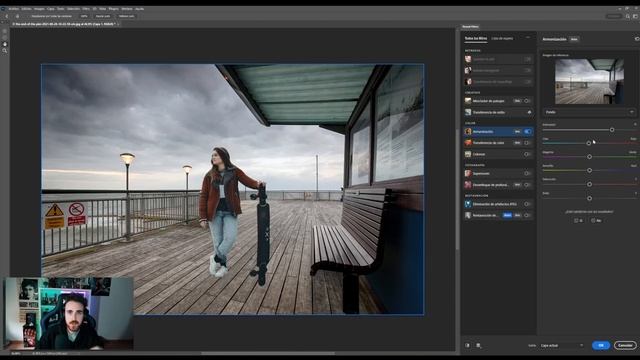The image size is (640, 360).
Task: Click the Magenta-Verde slider handle
Action: point(589,157)
